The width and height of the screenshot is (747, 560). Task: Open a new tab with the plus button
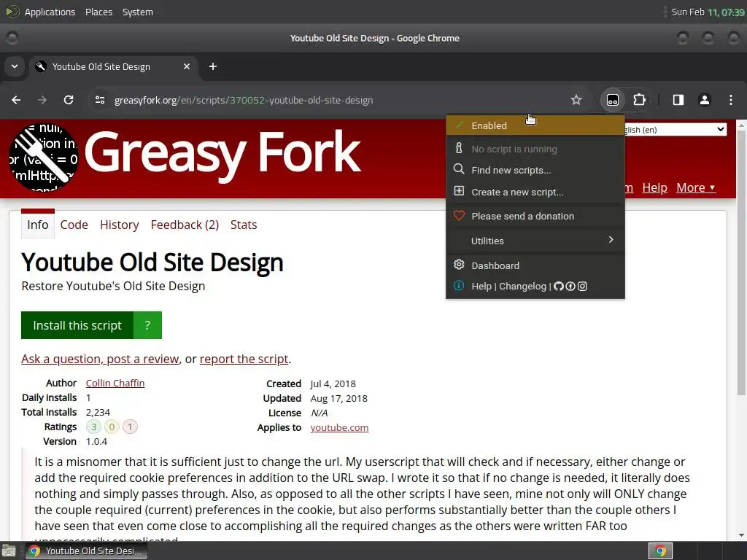pyautogui.click(x=213, y=66)
